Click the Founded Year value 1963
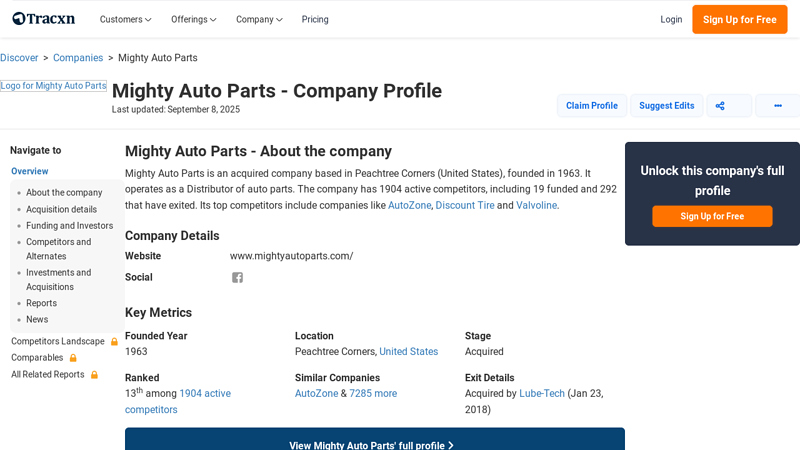Image resolution: width=800 pixels, height=450 pixels. pos(136,352)
